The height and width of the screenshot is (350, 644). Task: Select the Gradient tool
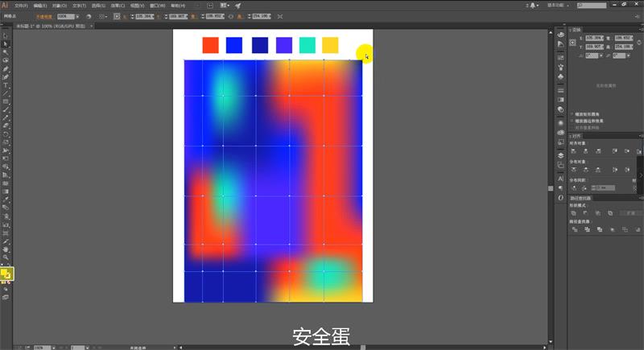[6, 191]
